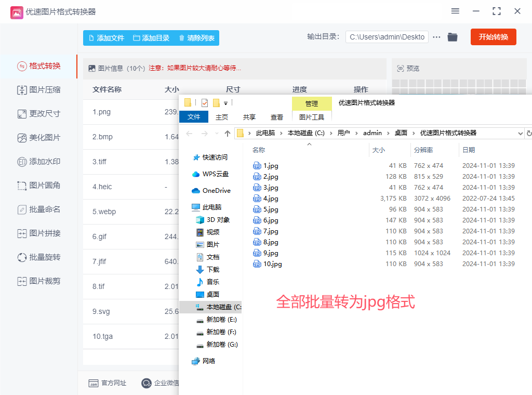Expand breadcrumb chevron after admin
This screenshot has width=532, height=395.
click(x=388, y=133)
